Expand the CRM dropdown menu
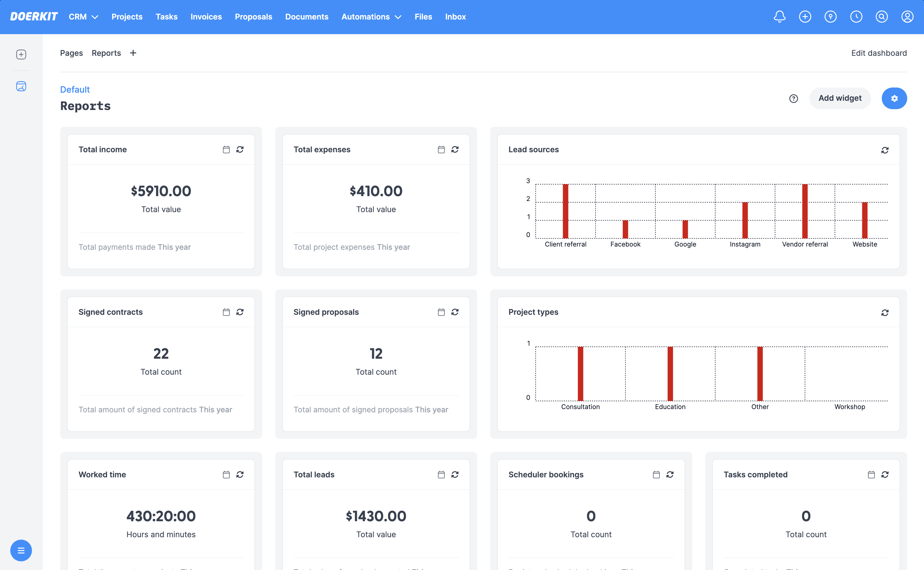Screen dimensions: 924x570 [83, 17]
